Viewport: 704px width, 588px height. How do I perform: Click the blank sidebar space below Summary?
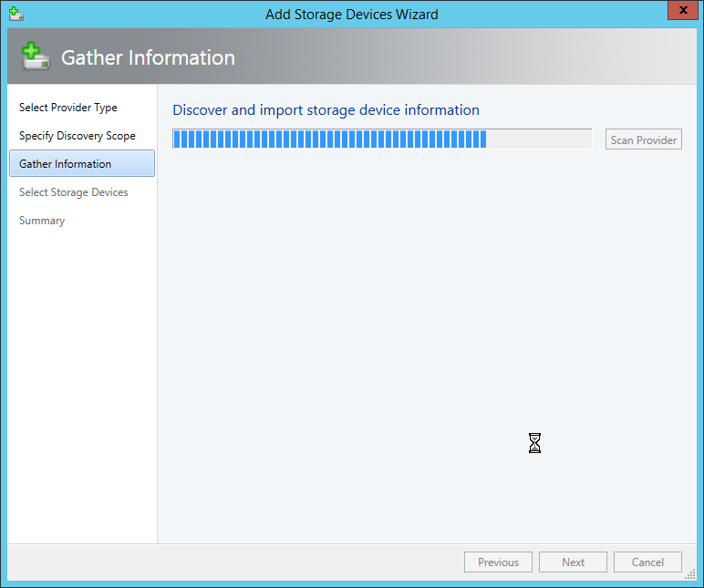(82, 383)
